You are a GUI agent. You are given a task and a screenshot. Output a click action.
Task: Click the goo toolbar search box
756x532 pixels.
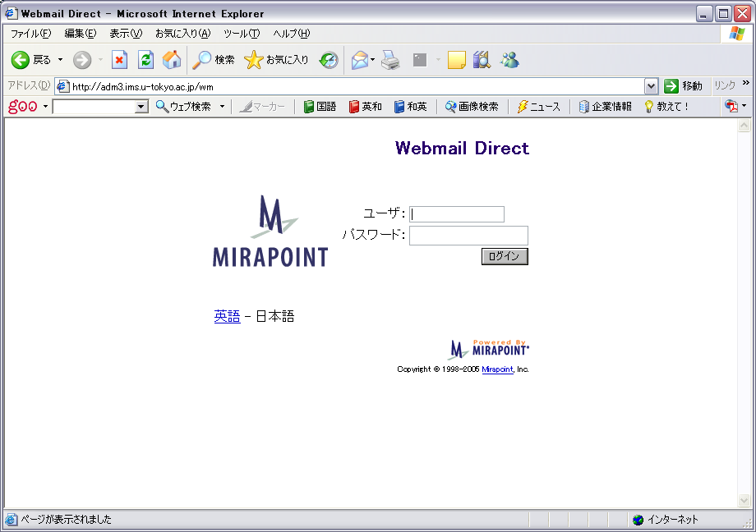tap(94, 107)
